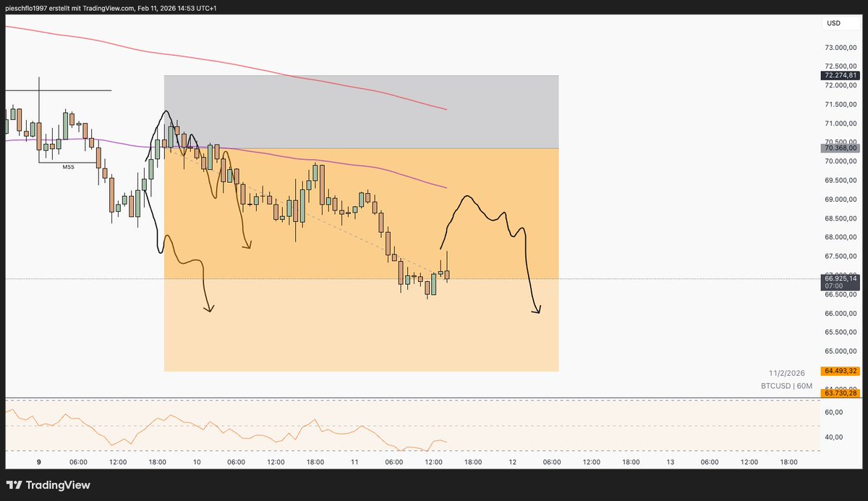Click the MSS label on the chart
The image size is (868, 501).
click(x=68, y=167)
